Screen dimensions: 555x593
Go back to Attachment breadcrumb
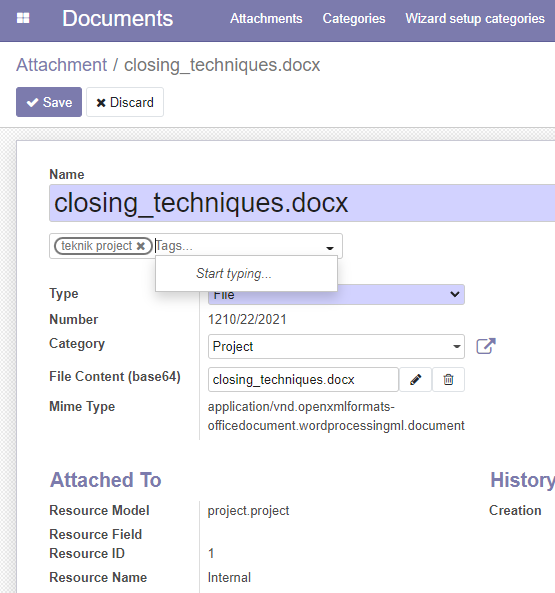(x=62, y=65)
